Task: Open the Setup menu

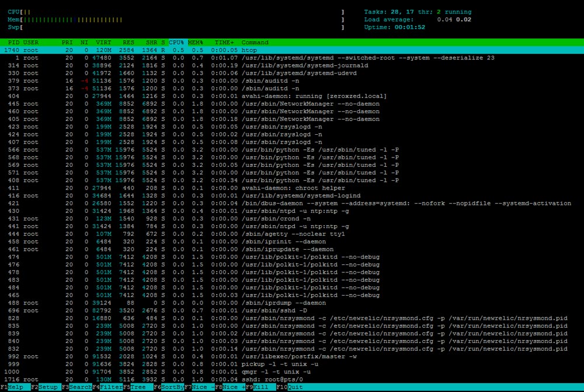Action: pos(48,387)
